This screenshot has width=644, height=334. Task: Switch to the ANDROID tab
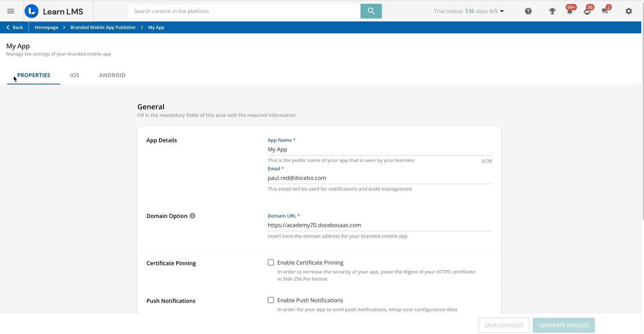click(x=112, y=75)
